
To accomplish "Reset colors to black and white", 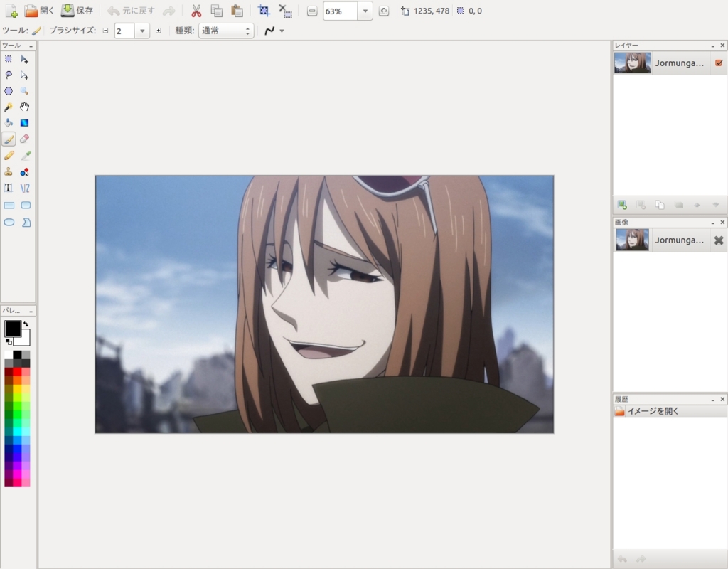I will [9, 342].
